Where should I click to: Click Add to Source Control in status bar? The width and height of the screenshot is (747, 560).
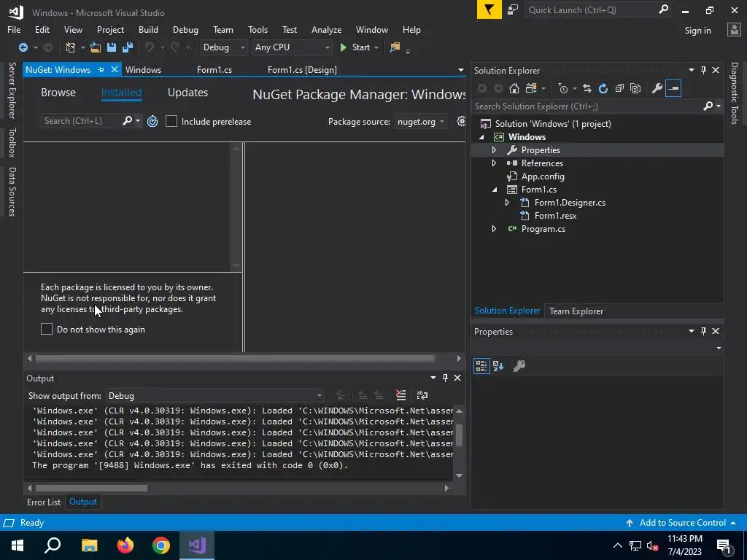coord(682,523)
